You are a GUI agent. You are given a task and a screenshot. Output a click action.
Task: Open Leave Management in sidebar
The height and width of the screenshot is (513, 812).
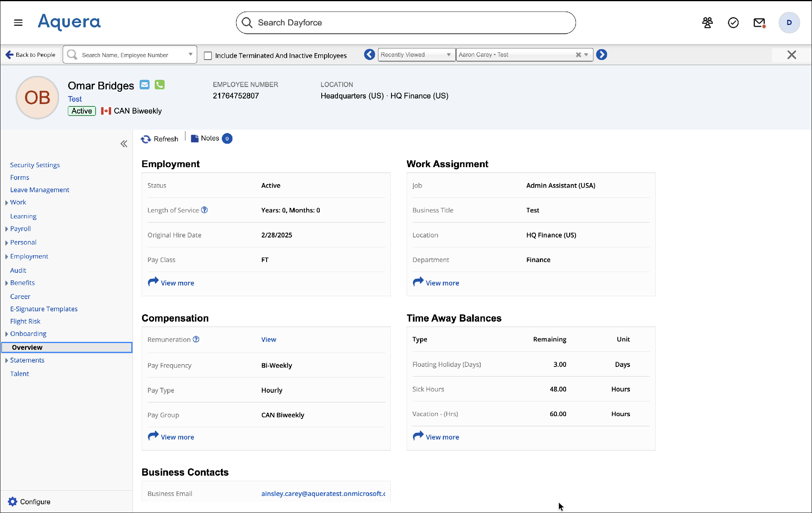[40, 190]
